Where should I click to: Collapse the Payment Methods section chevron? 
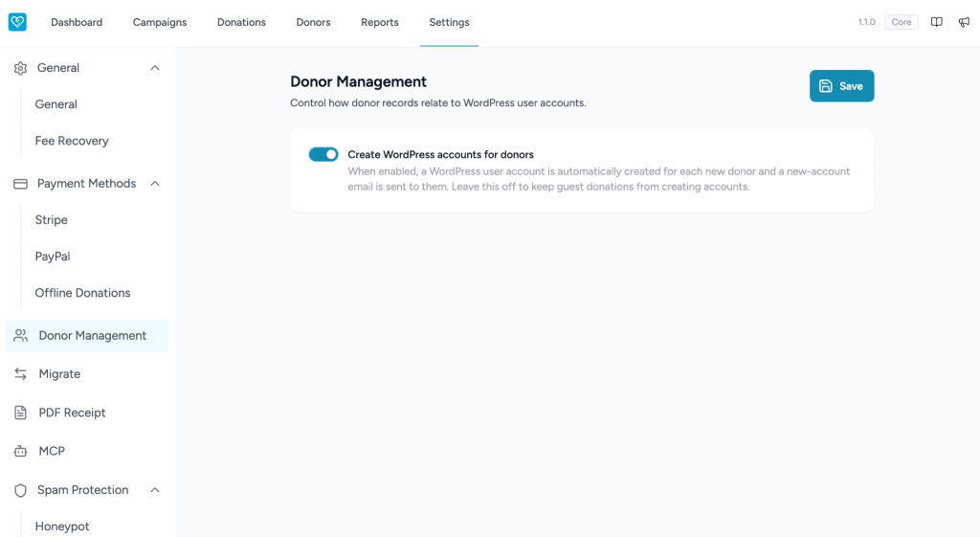(x=155, y=183)
